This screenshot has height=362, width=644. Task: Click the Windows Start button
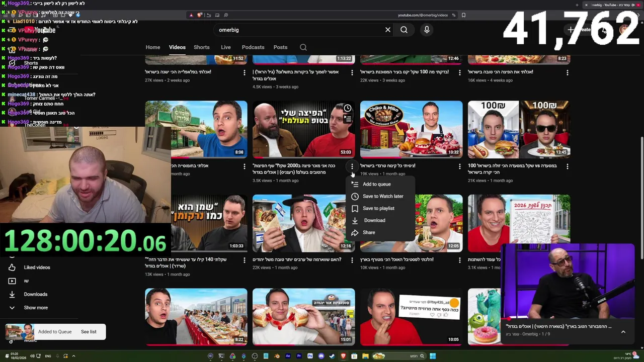click(433, 356)
